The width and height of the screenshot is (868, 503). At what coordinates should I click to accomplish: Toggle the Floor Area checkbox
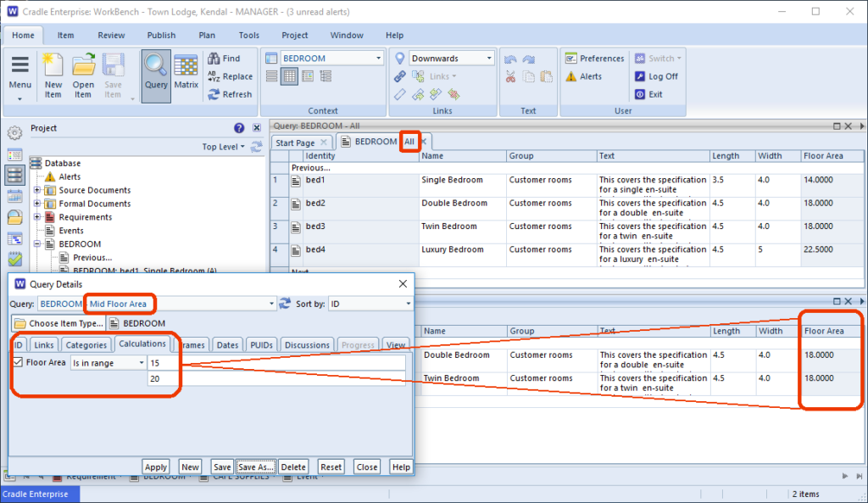(x=18, y=362)
